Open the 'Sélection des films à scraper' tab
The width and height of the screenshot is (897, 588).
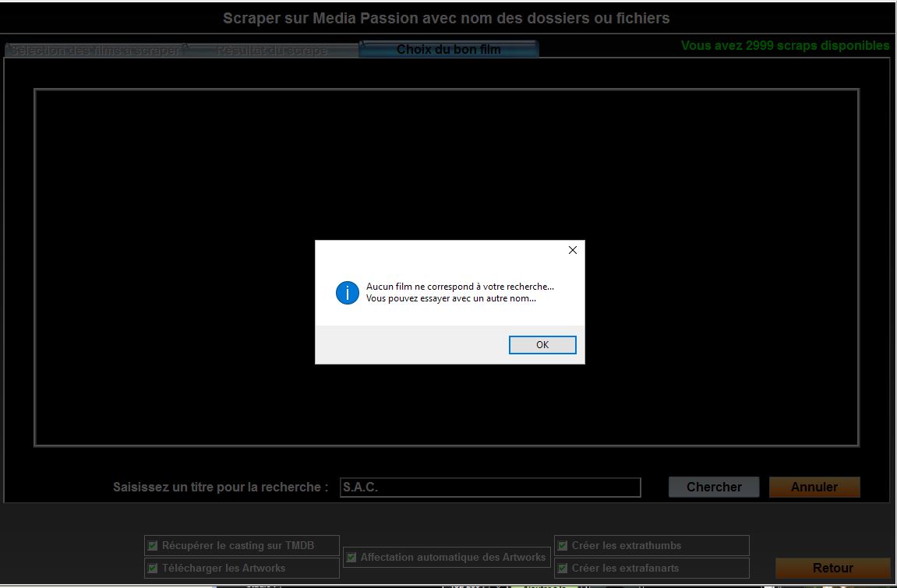click(x=95, y=51)
